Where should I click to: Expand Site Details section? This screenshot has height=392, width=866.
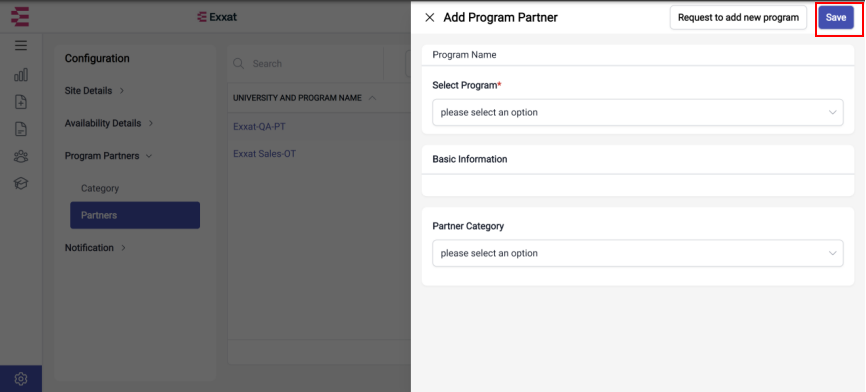[94, 91]
